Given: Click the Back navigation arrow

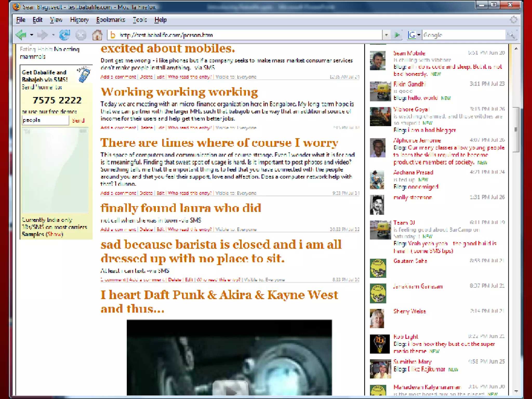Looking at the screenshot, I should click(x=21, y=35).
